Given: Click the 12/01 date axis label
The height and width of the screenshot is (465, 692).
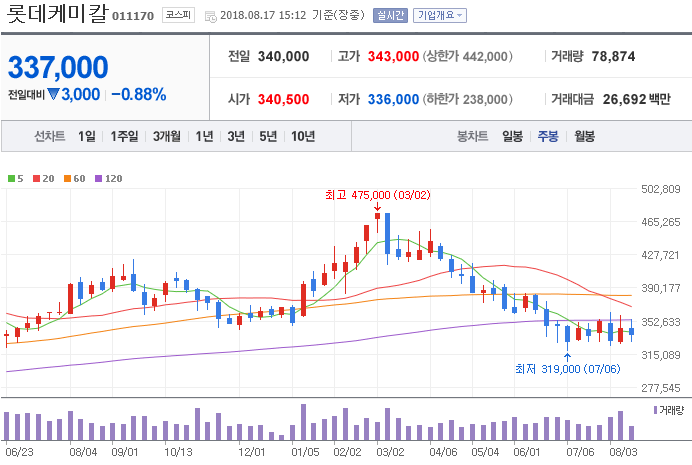Looking at the screenshot, I should click(252, 452).
